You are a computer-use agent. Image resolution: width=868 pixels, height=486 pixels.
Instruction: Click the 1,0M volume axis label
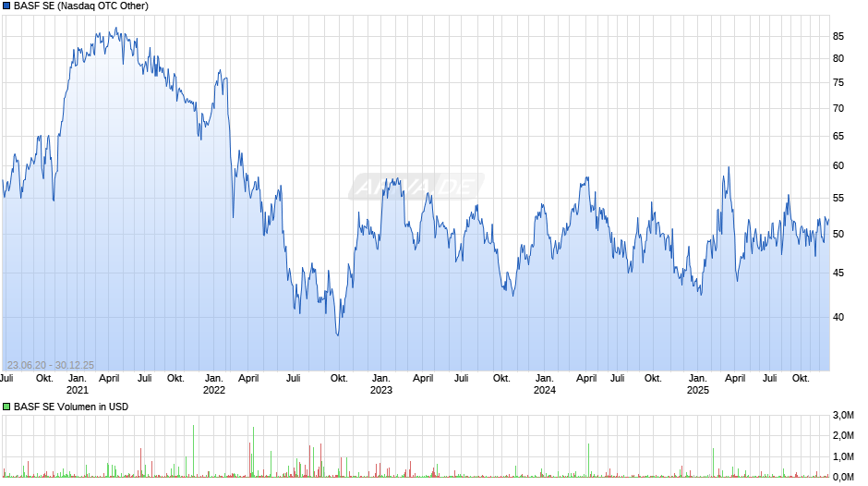pyautogui.click(x=843, y=456)
